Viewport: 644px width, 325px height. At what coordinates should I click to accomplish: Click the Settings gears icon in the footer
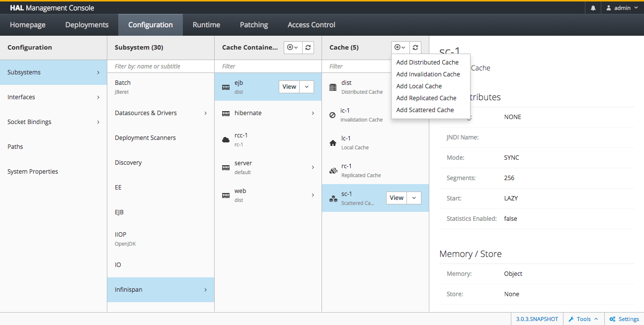click(612, 319)
